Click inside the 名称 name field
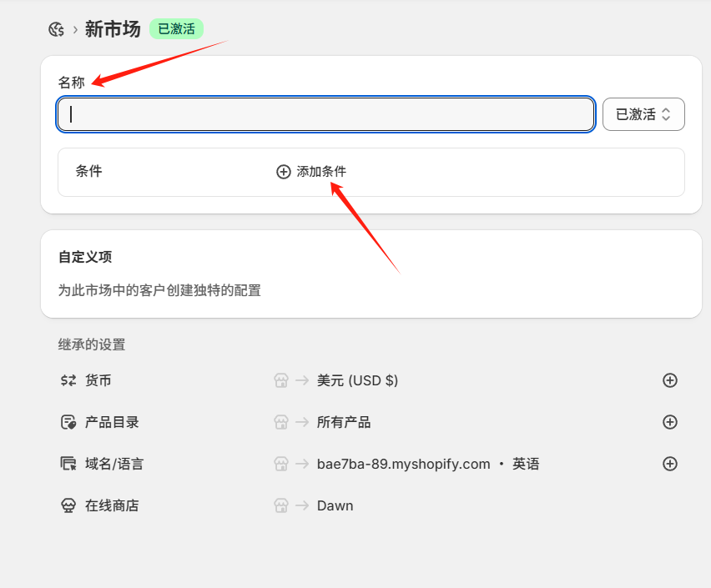Image resolution: width=711 pixels, height=588 pixels. pyautogui.click(x=325, y=114)
